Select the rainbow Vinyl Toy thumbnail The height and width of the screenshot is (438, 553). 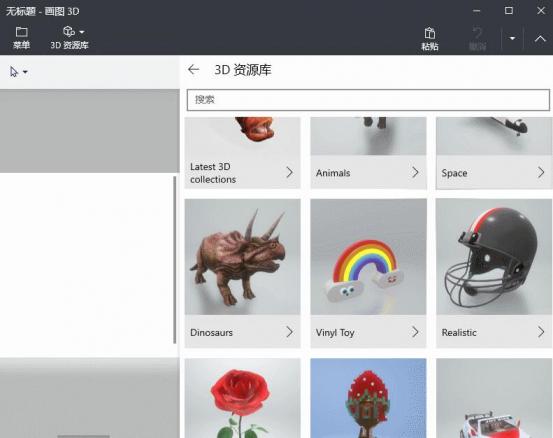point(368,257)
